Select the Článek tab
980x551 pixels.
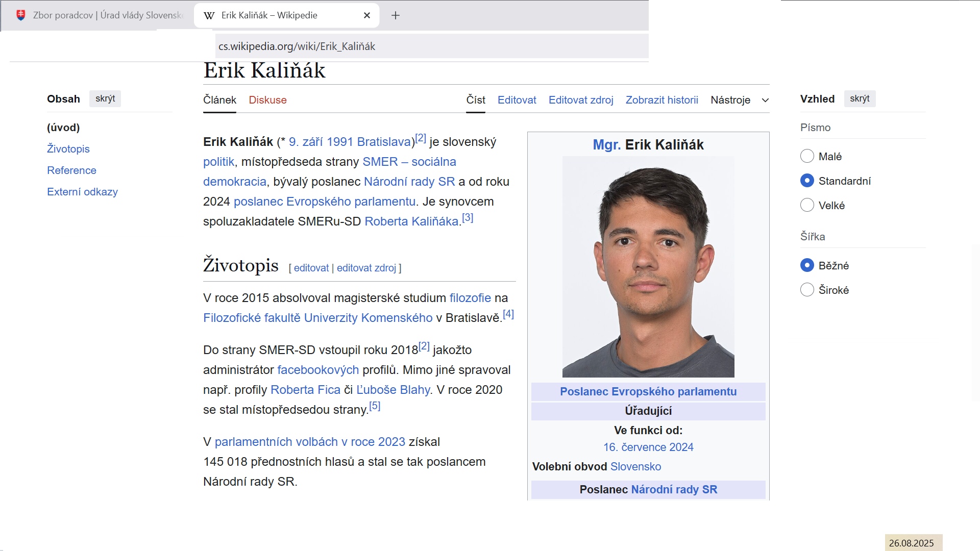point(219,100)
